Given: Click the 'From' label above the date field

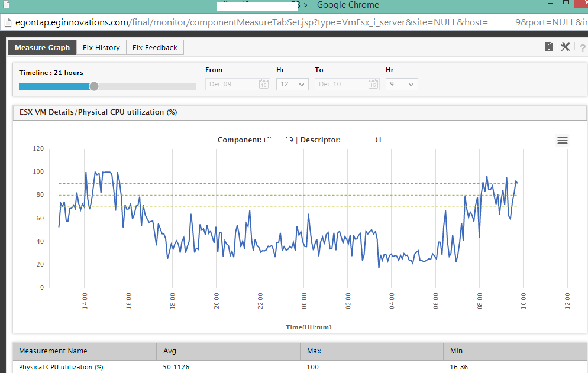Looking at the screenshot, I should click(214, 70).
